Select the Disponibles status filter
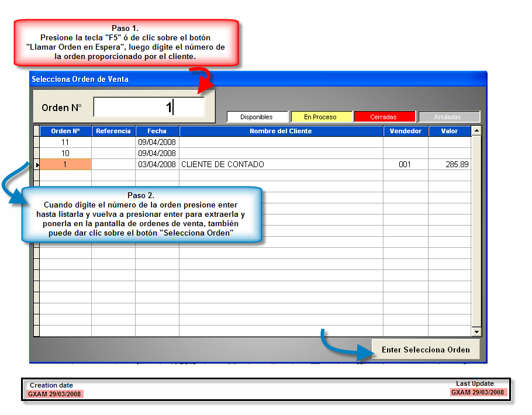The height and width of the screenshot is (415, 532). [257, 117]
